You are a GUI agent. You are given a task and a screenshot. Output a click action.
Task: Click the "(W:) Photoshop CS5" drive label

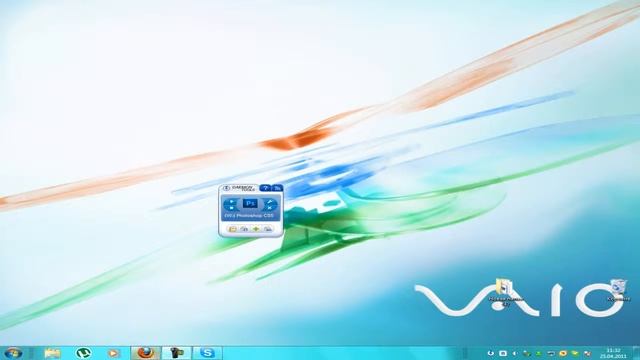click(x=249, y=216)
